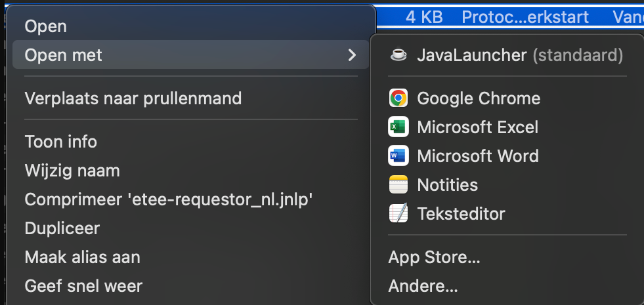
Task: Click the Notities app icon
Action: [x=398, y=185]
